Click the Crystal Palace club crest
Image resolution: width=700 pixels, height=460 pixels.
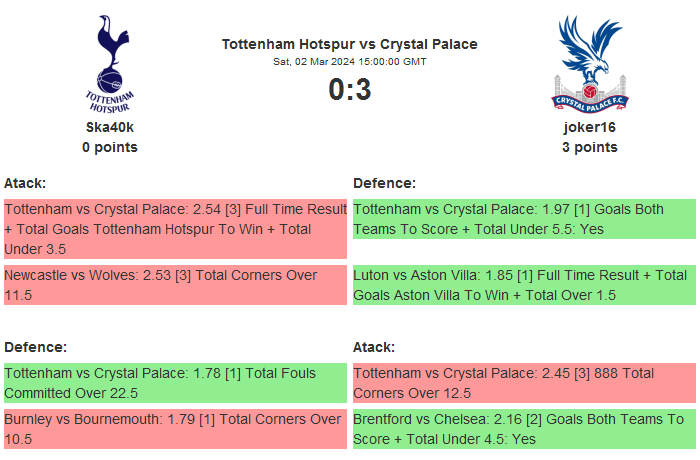tap(589, 63)
